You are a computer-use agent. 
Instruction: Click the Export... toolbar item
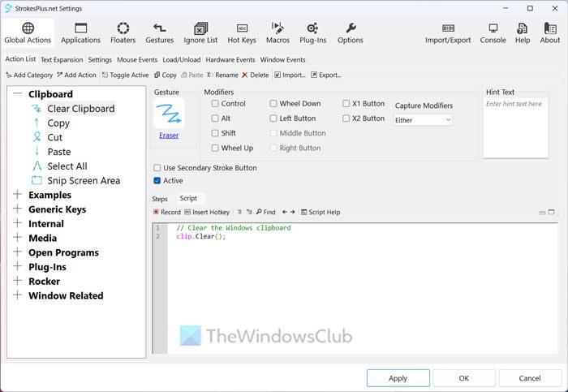325,75
